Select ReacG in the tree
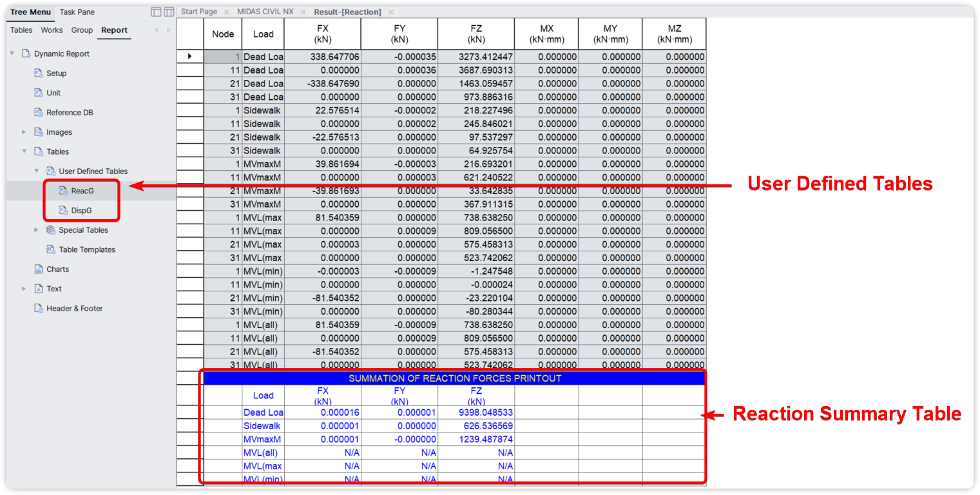Screen dimensions: 980x495 coord(82,191)
